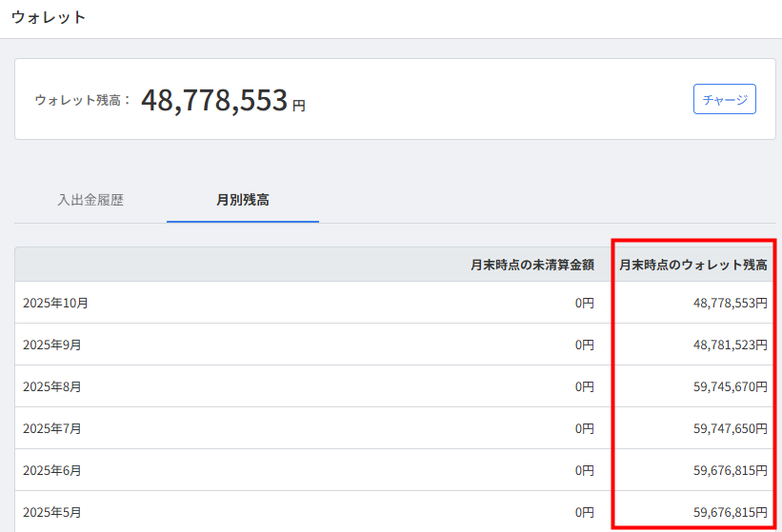
Task: Click the 0円 unsettled amount for 2025年10月
Action: 584,304
